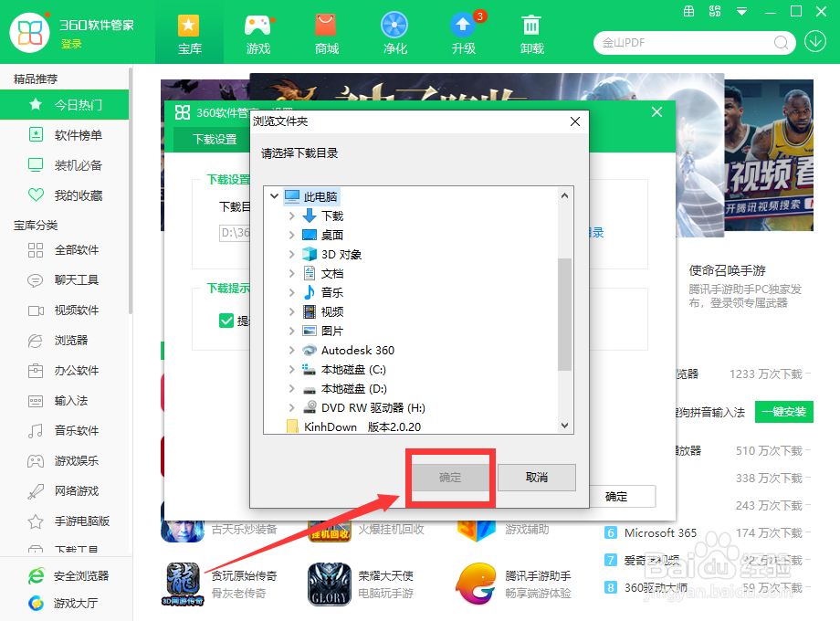Collapse the 此电脑 tree node
Screen dimensions: 840x621
click(274, 196)
